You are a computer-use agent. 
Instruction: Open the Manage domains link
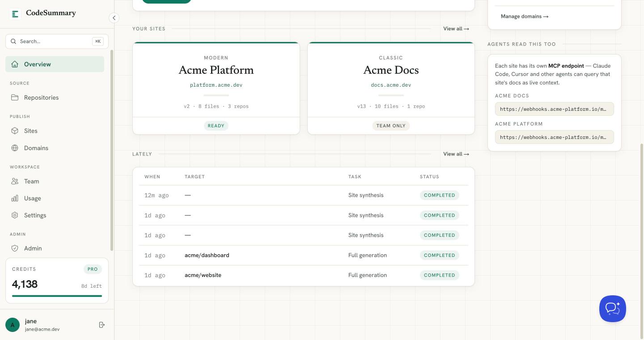click(x=525, y=17)
